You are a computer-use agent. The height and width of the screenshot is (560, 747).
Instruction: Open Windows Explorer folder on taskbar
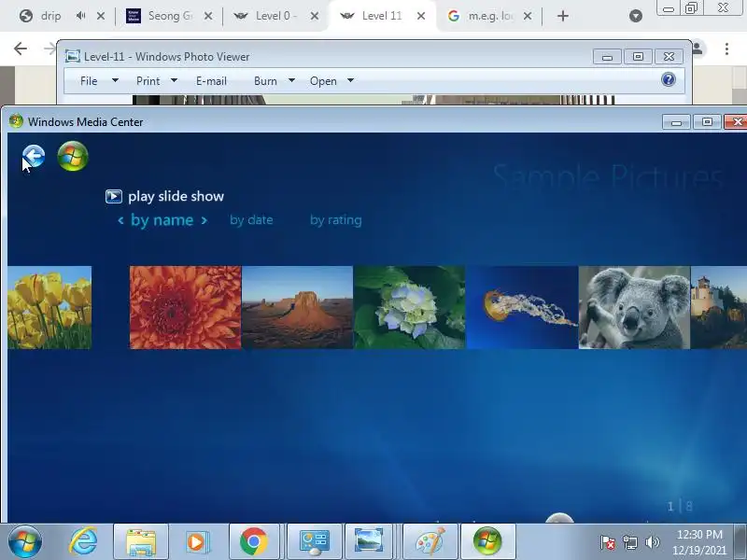point(141,541)
